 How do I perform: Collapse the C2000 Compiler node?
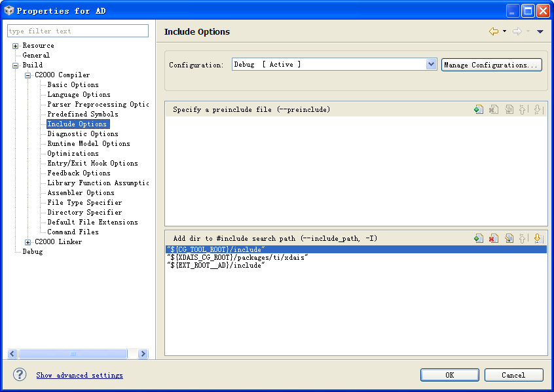pos(28,75)
